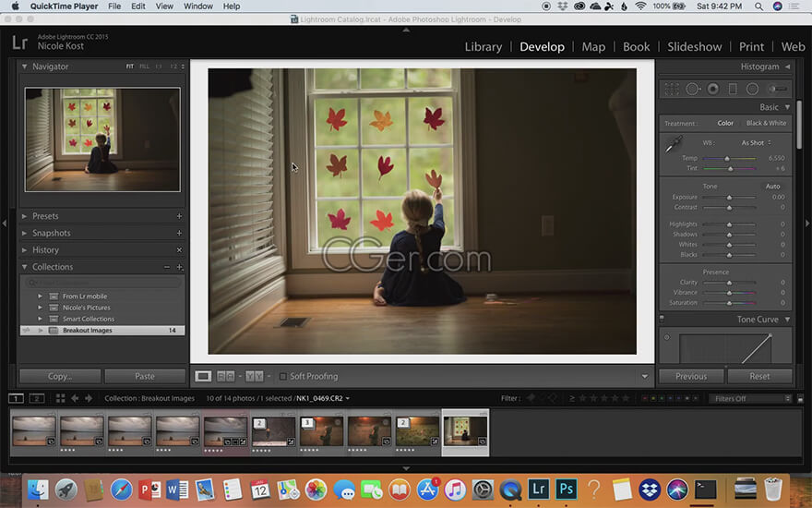Screen dimensions: 812x508
Task: Click the Reset button
Action: point(759,376)
